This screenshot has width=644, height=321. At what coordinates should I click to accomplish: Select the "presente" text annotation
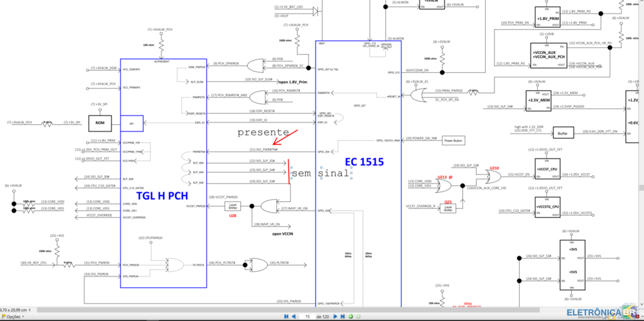pos(263,132)
